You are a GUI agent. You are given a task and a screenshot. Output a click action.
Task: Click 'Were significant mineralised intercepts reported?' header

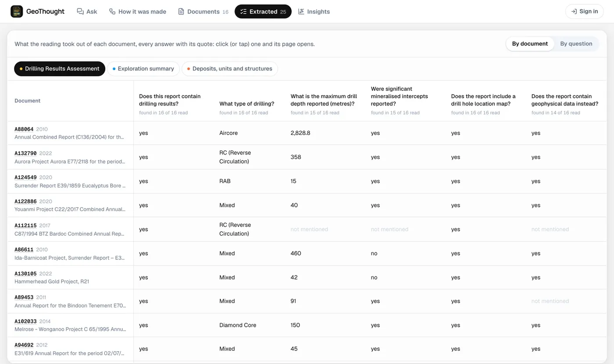coord(400,96)
